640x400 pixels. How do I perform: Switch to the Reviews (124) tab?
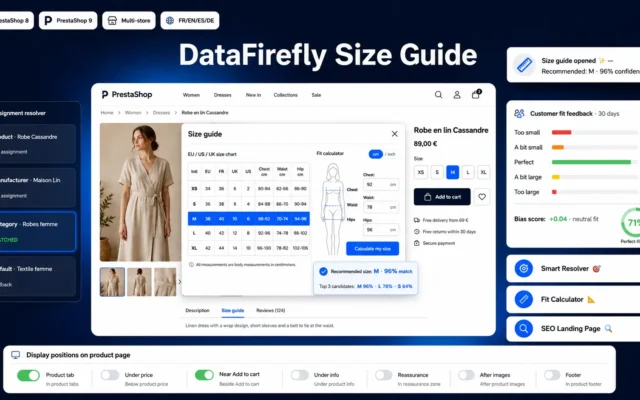271,310
